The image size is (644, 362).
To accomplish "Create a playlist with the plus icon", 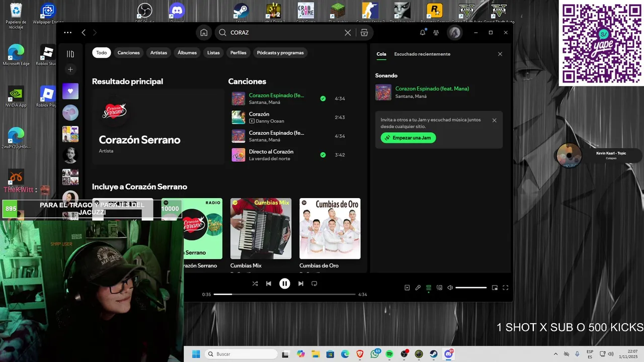I will 70,69.
